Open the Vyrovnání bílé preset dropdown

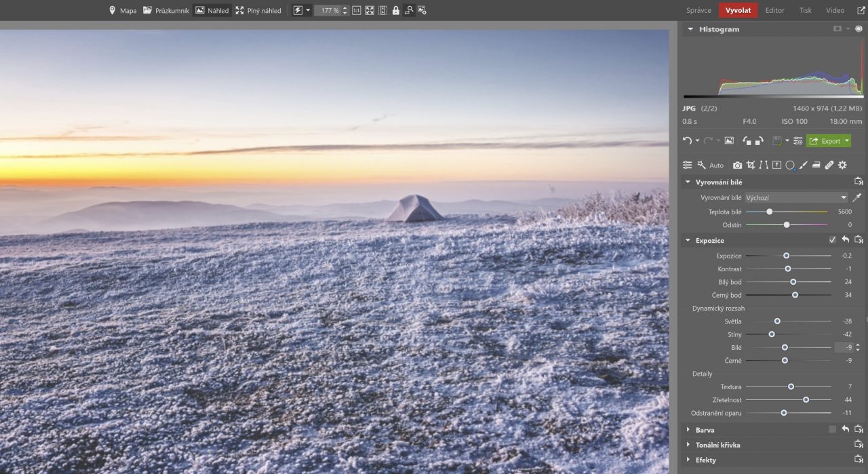point(795,198)
